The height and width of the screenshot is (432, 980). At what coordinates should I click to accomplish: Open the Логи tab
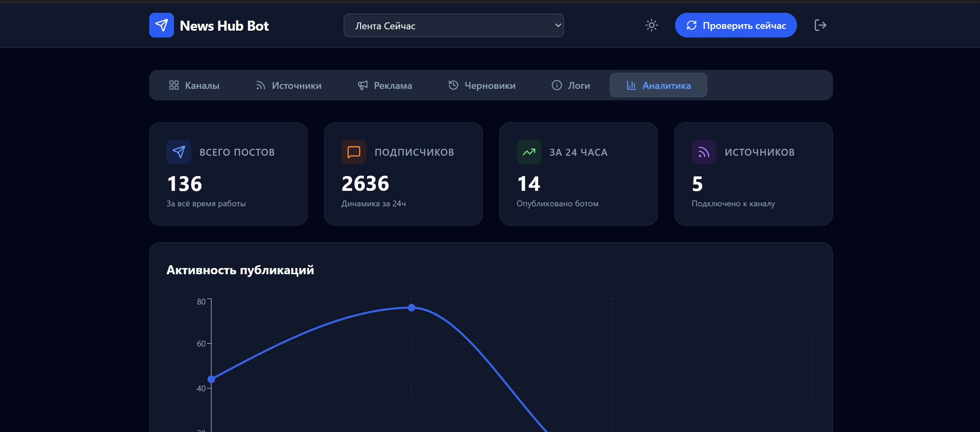(571, 85)
